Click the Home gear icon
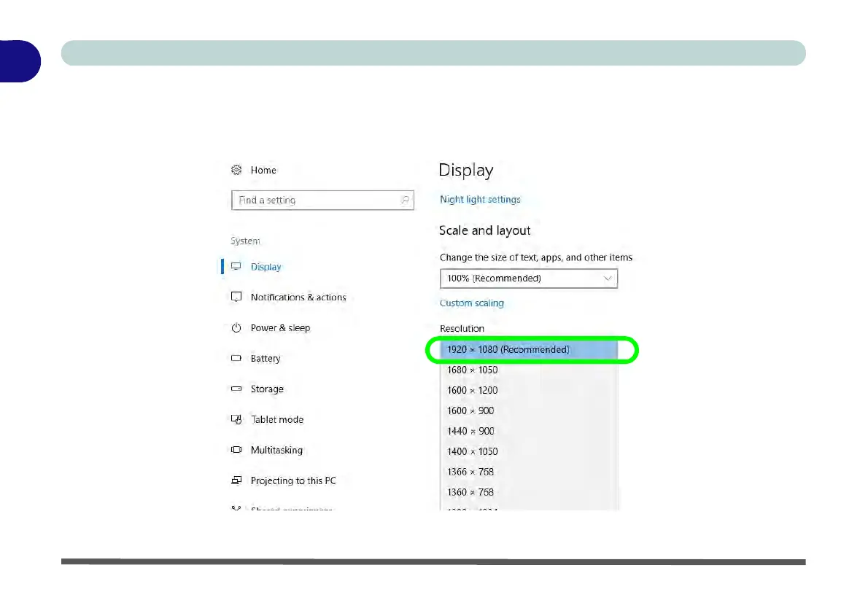The height and width of the screenshot is (611, 868). click(236, 170)
